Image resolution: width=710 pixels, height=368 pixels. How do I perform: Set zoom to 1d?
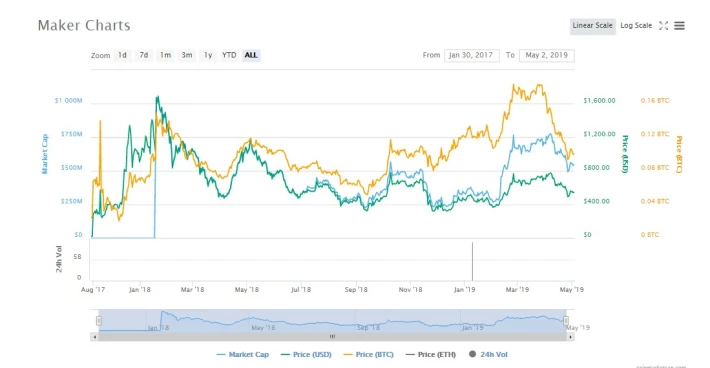(x=122, y=55)
